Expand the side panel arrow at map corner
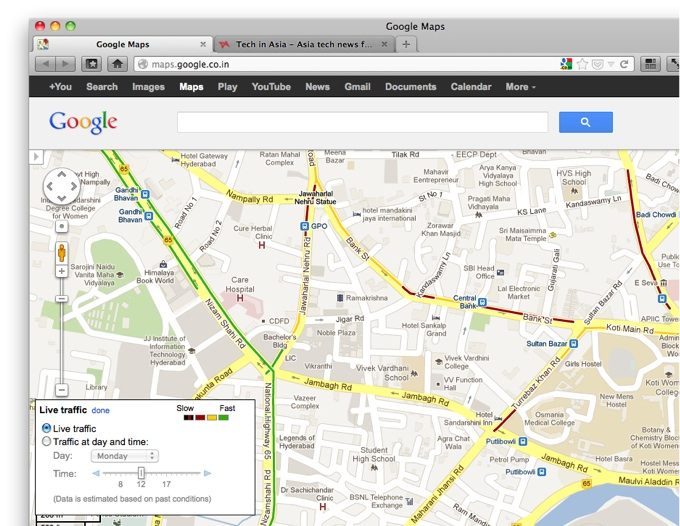Screen dimensions: 680x526 pyautogui.click(x=36, y=157)
